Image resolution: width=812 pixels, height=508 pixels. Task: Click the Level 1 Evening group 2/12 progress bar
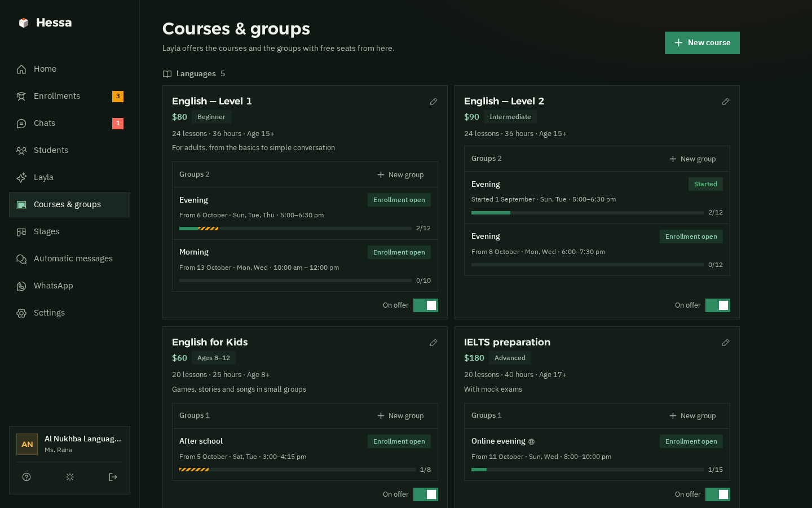(x=295, y=229)
